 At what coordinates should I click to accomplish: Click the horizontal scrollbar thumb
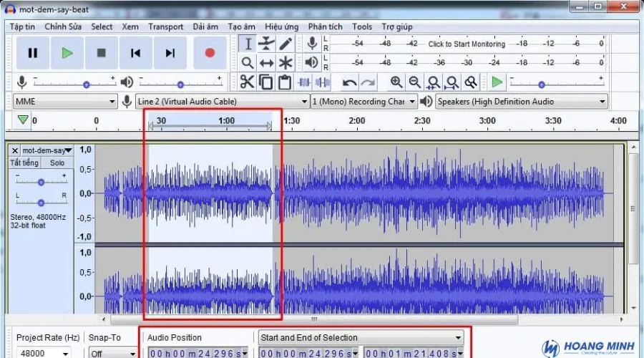(314, 319)
